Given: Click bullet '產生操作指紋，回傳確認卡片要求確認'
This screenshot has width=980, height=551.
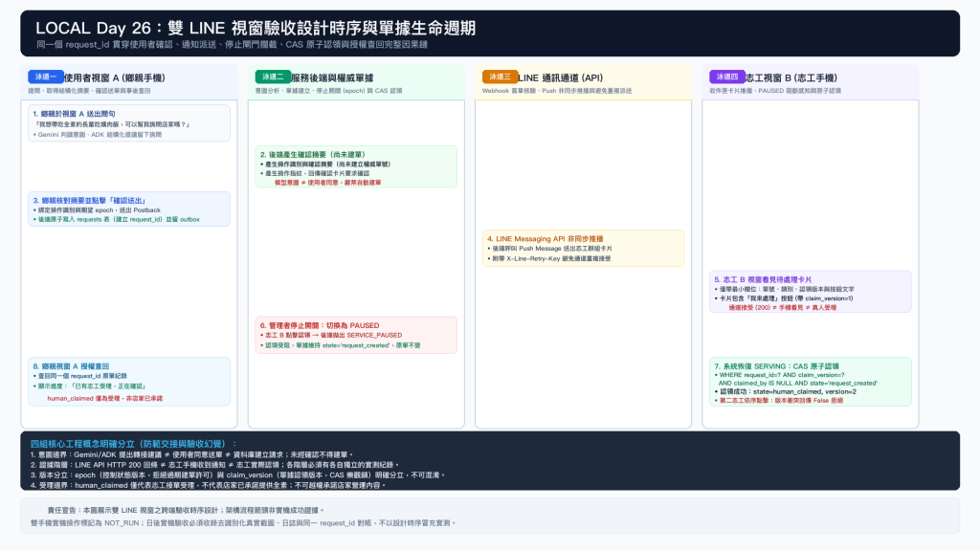Looking at the screenshot, I should coord(315,174).
